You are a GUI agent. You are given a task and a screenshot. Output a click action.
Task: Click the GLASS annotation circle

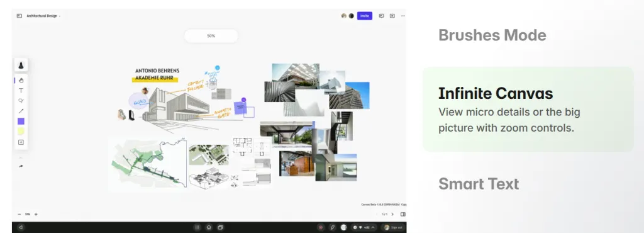(x=138, y=101)
